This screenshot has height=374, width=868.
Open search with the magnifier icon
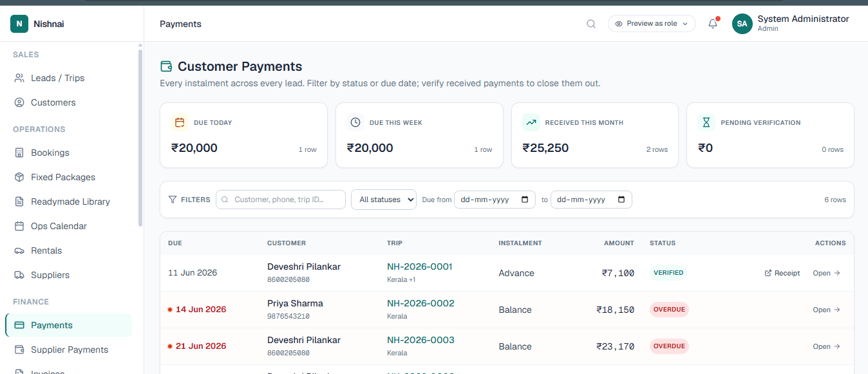[x=591, y=24]
